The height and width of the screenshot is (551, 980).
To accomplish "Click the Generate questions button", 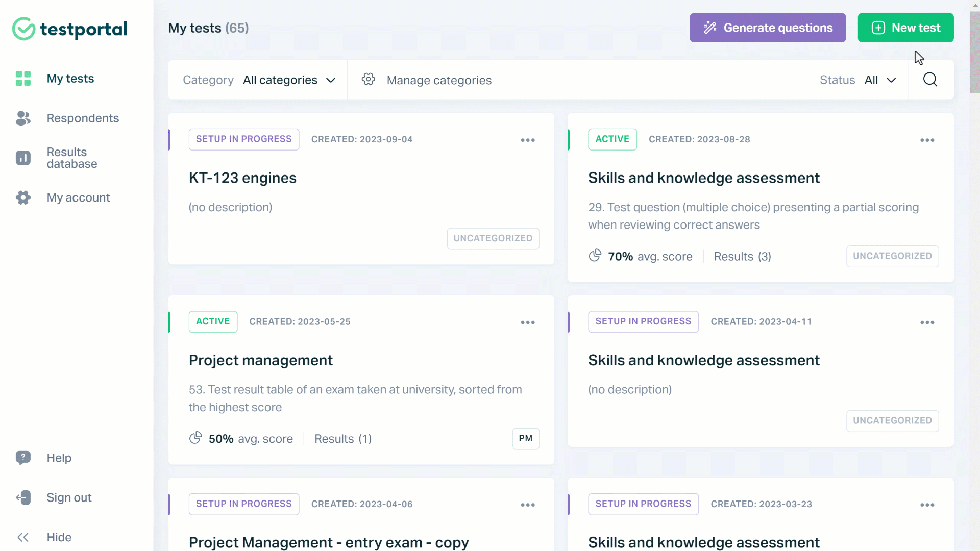I will pyautogui.click(x=767, y=28).
